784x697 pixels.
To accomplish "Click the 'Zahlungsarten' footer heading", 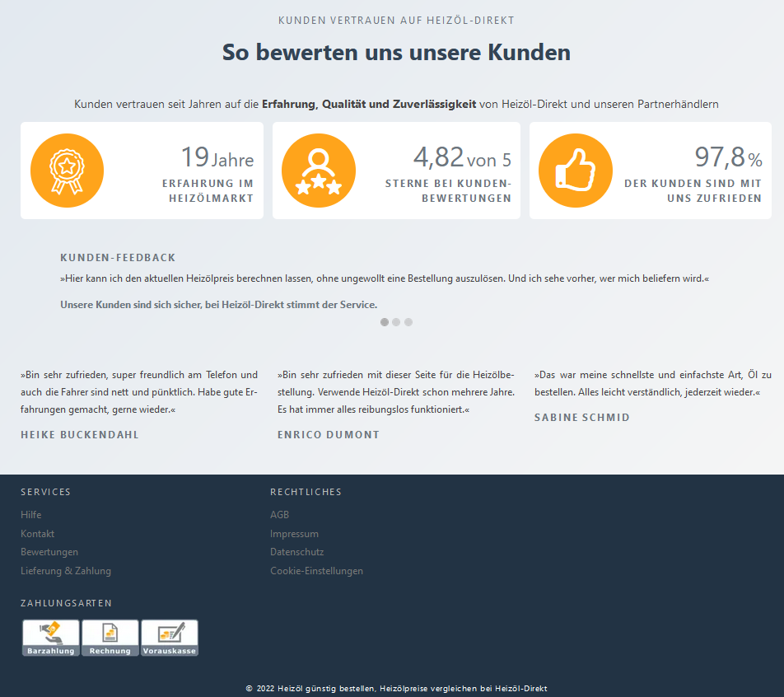I will [x=66, y=603].
